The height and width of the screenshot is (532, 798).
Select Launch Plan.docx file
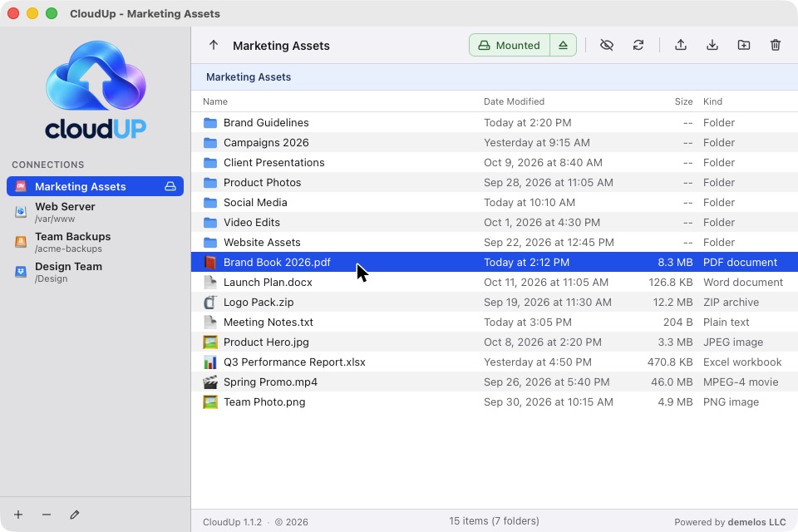494,282
